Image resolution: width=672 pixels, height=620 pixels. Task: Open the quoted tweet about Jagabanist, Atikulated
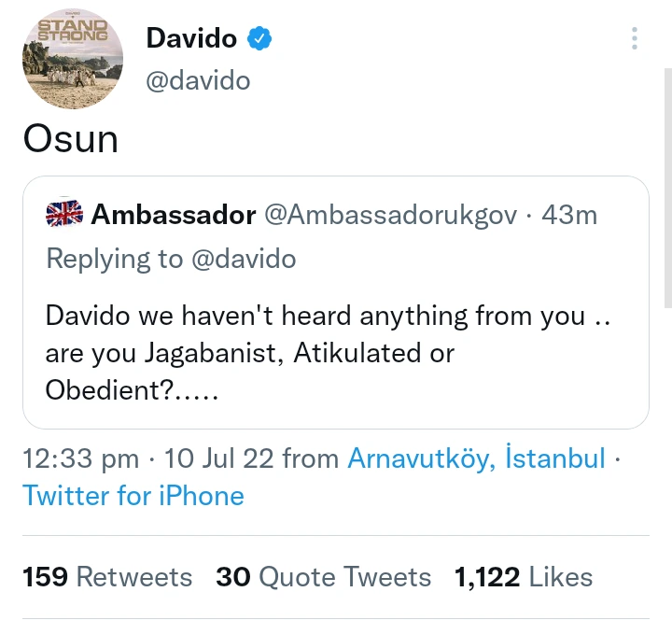pos(335,353)
